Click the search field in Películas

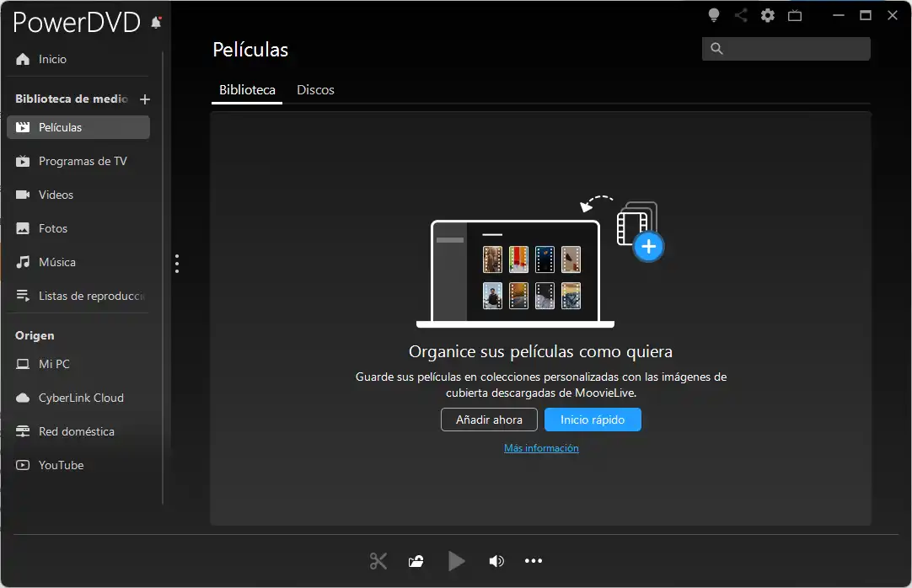786,49
